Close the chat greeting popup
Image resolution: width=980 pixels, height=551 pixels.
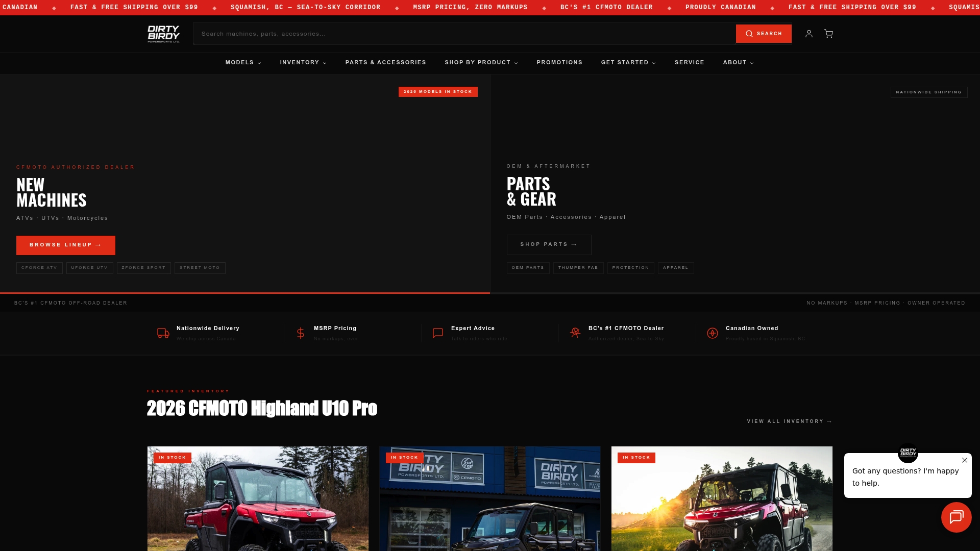pyautogui.click(x=965, y=460)
